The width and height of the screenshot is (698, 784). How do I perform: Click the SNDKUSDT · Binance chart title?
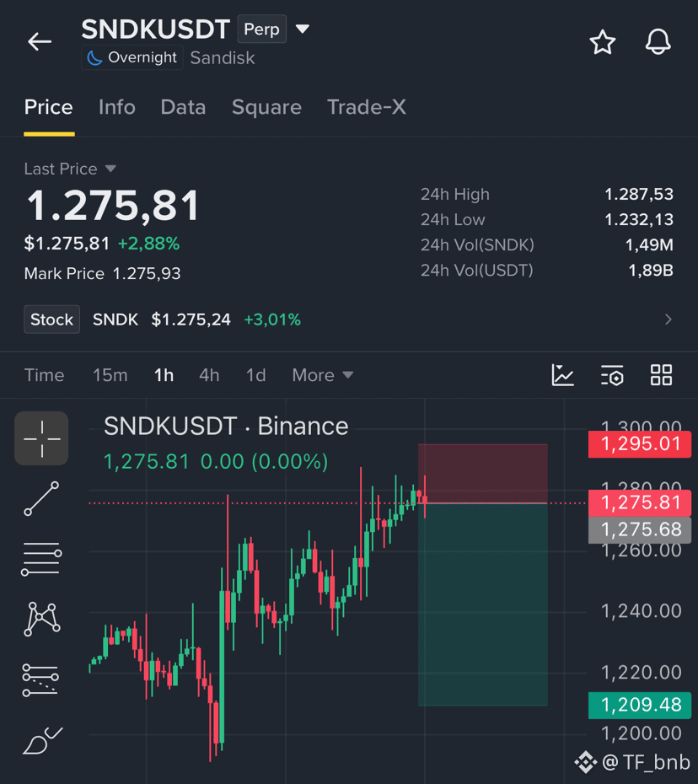pyautogui.click(x=226, y=427)
